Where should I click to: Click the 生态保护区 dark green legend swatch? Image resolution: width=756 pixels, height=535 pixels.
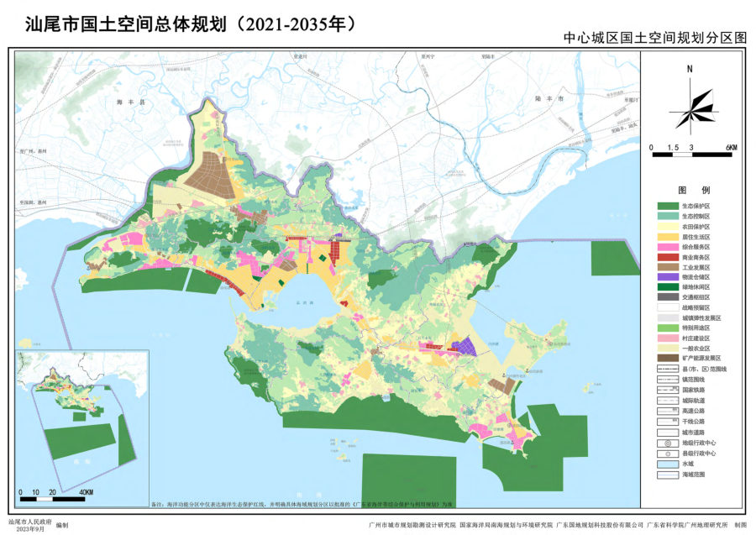click(x=667, y=206)
